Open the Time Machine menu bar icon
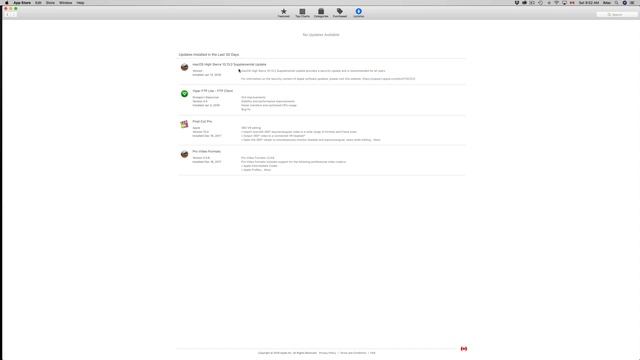This screenshot has width=640, height=360. pyautogui.click(x=540, y=3)
